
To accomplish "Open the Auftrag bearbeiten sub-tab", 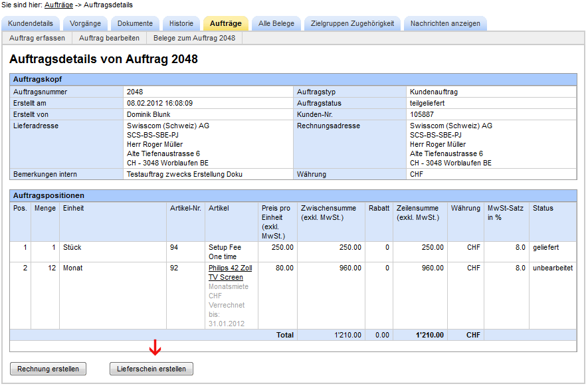I will [109, 39].
